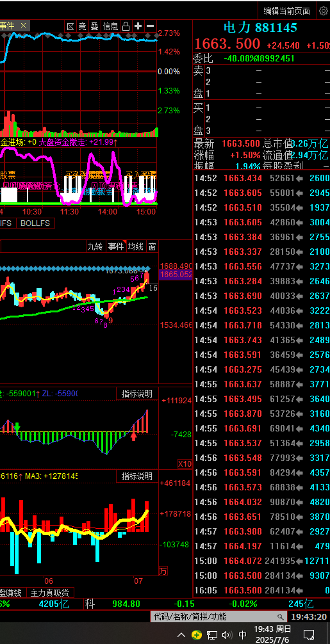
Task: Click the X10 scale label
Action: 185,463
